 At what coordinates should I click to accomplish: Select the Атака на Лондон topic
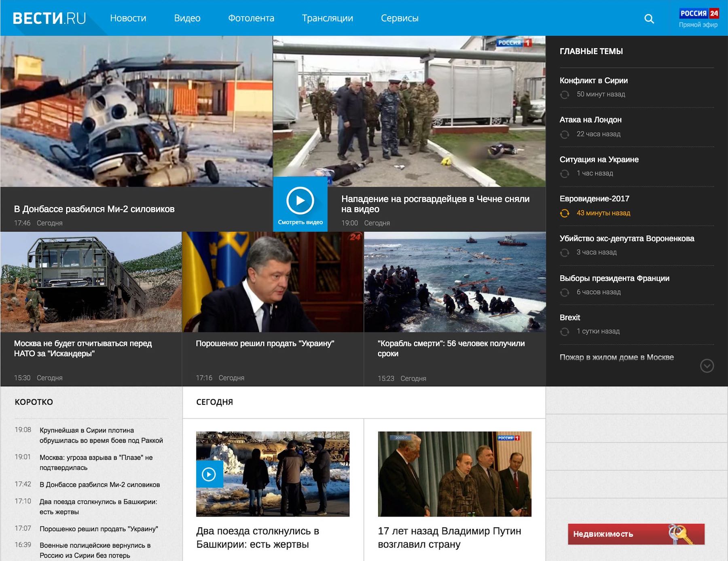click(590, 120)
